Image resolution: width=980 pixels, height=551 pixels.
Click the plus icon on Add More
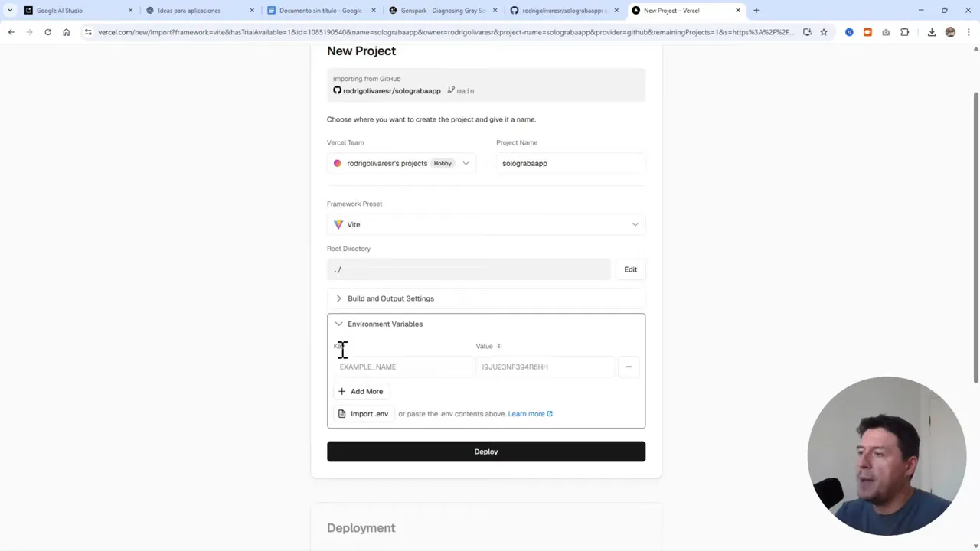pos(341,391)
